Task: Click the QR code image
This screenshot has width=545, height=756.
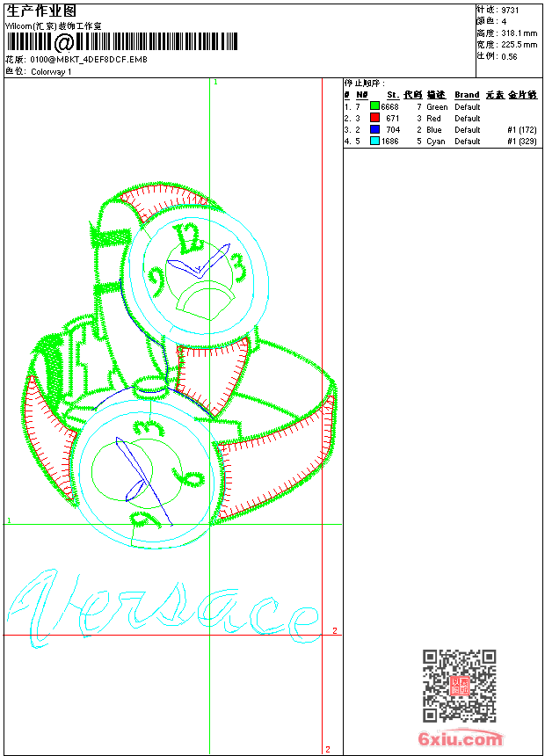Action: pyautogui.click(x=459, y=686)
